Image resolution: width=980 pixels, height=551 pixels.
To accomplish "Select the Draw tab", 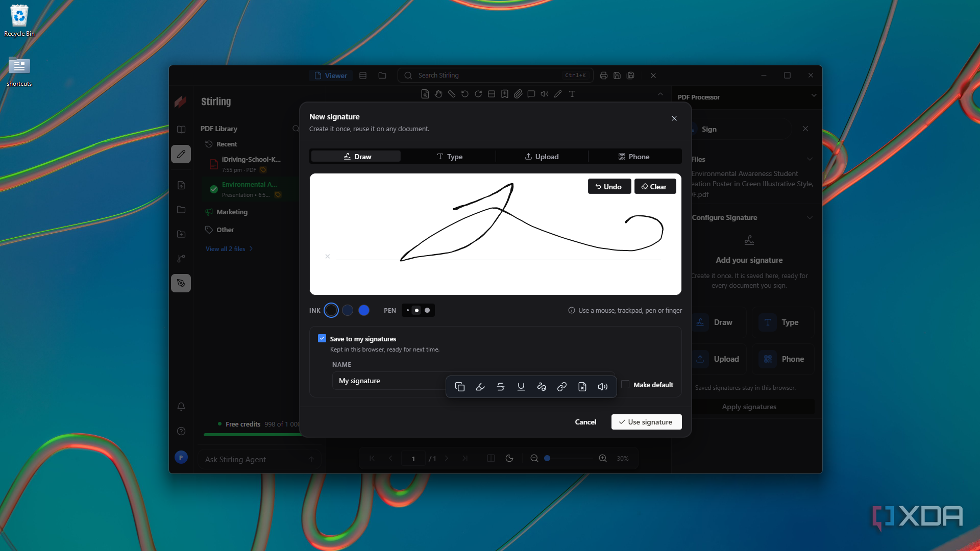I will (x=356, y=157).
